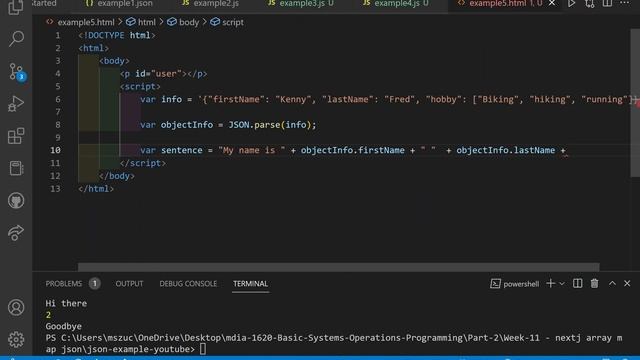Open the Live Share view
Viewport: 640px width, 360px height.
coord(16,233)
